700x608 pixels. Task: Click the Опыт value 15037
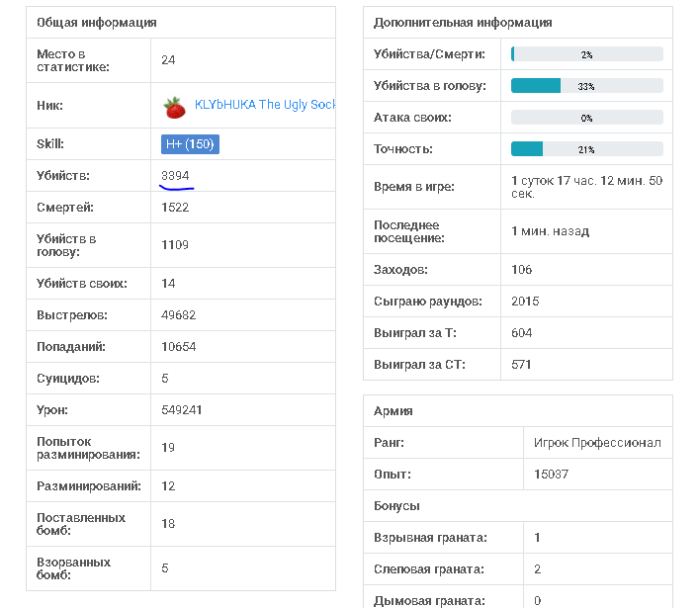(x=551, y=475)
